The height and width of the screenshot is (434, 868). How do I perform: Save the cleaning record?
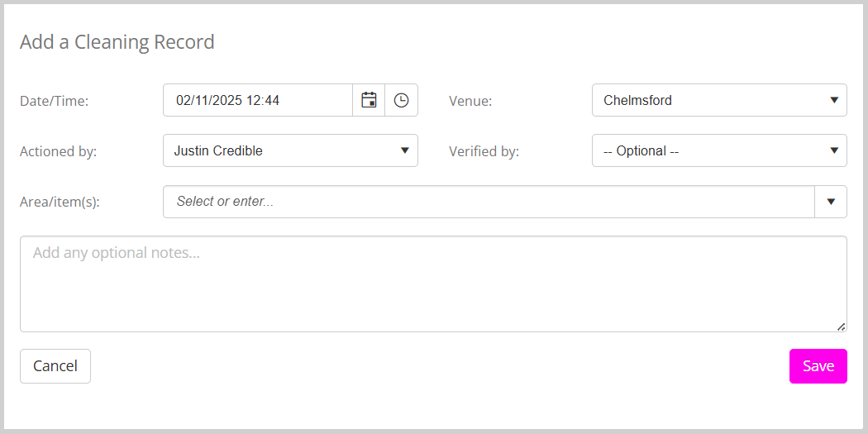point(818,366)
